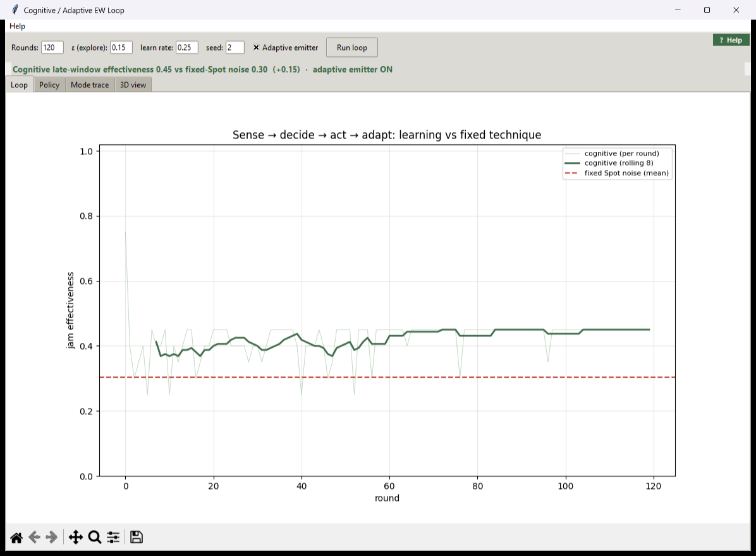
Task: Click the feather app icon in title bar
Action: click(x=15, y=9)
